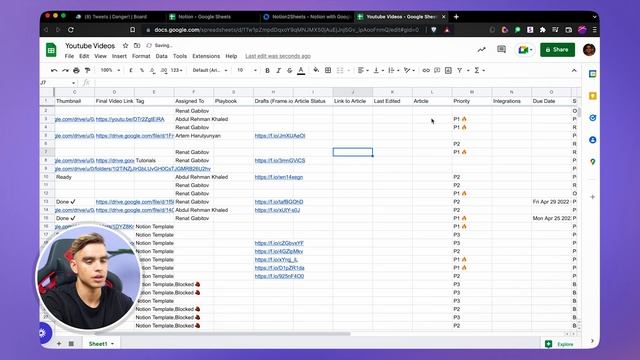Select column J header
The image size is (640, 360).
(353, 92)
